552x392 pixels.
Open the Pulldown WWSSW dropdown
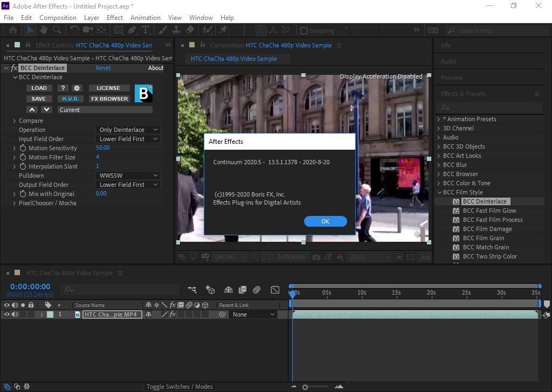[128, 176]
